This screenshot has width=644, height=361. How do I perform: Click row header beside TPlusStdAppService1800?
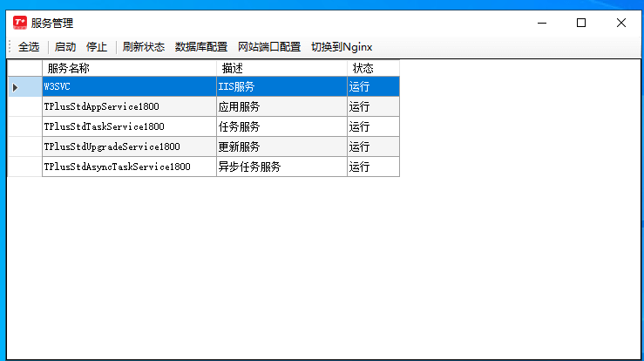point(24,106)
